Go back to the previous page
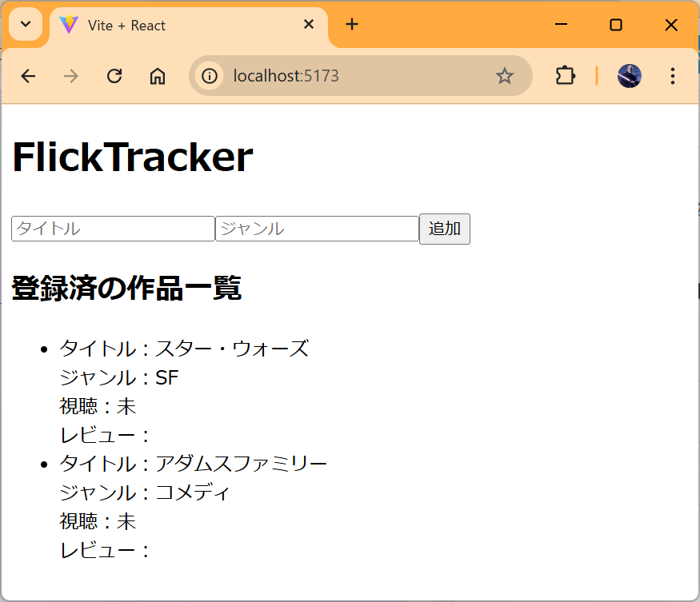 pyautogui.click(x=28, y=76)
